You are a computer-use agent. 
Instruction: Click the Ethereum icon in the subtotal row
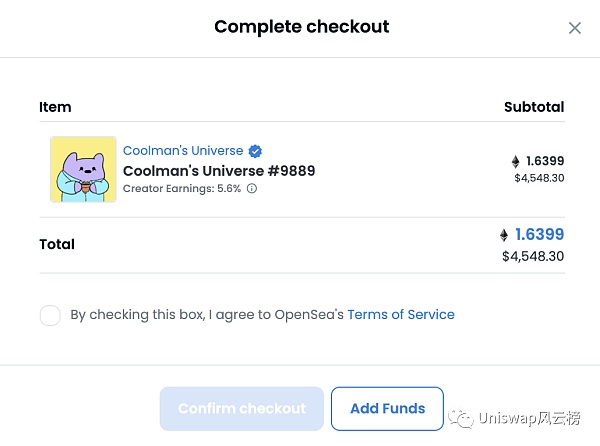(515, 162)
